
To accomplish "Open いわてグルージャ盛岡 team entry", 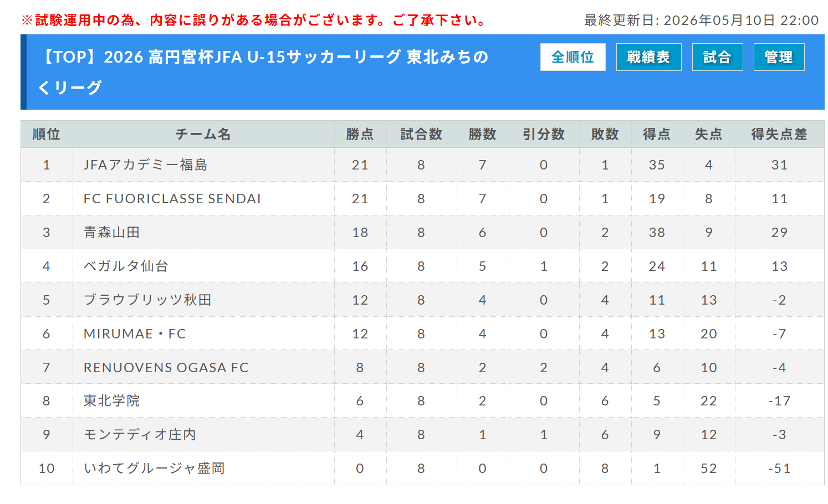I will pyautogui.click(x=154, y=468).
